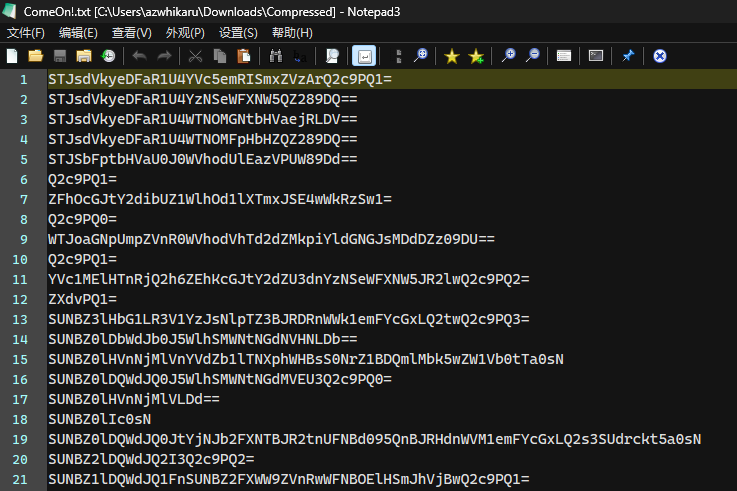This screenshot has width=737, height=491.
Task: Create a new document with toolbar icon
Action: click(x=12, y=56)
